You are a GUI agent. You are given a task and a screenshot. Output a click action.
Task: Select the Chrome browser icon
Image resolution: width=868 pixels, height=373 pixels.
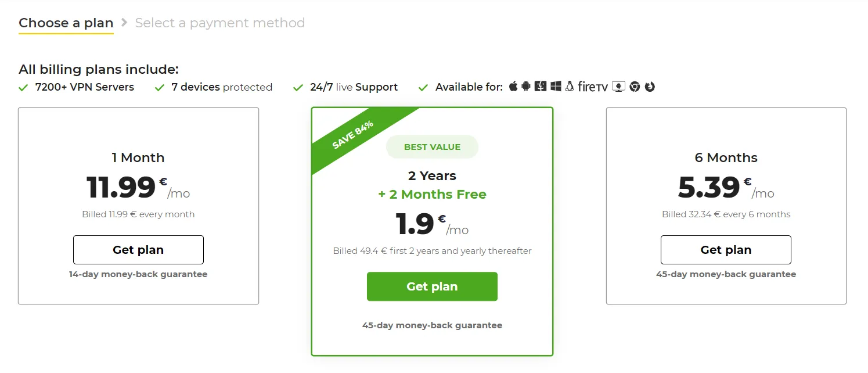[635, 86]
